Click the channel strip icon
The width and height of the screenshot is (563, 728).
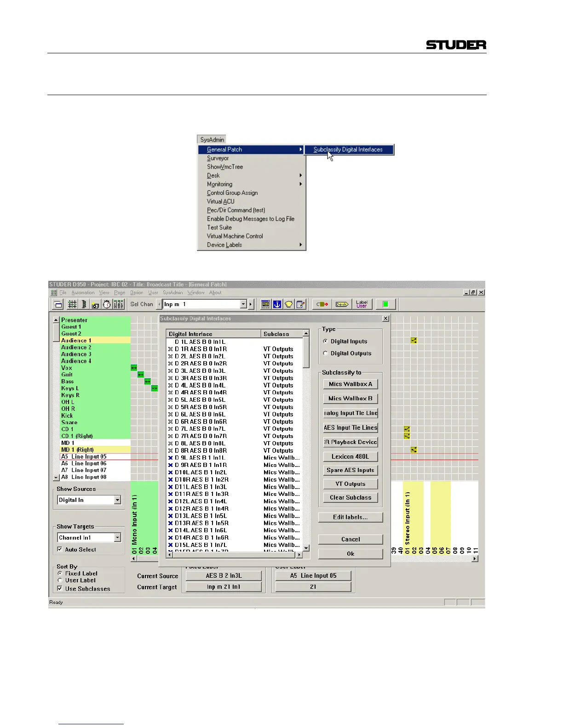84,304
